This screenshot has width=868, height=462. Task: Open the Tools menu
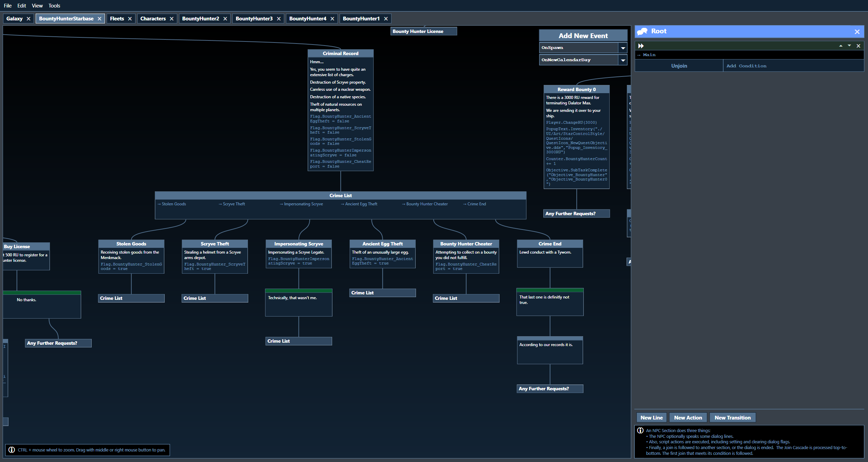(x=54, y=6)
